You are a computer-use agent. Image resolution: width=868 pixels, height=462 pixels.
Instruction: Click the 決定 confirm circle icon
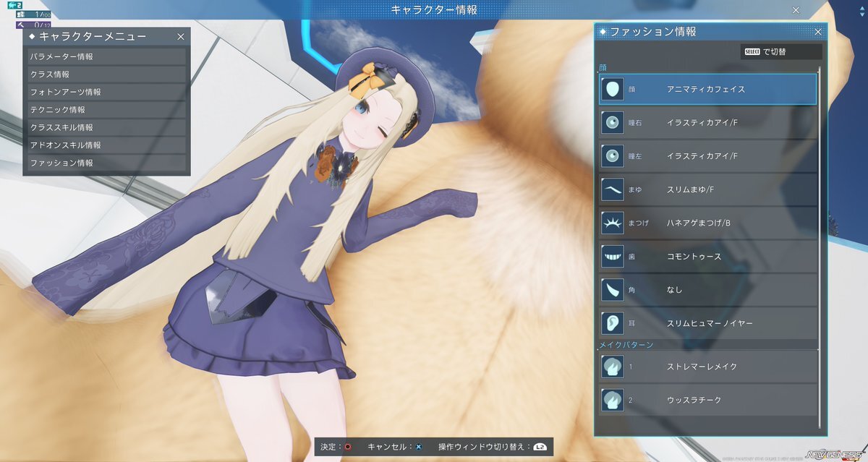[348, 447]
